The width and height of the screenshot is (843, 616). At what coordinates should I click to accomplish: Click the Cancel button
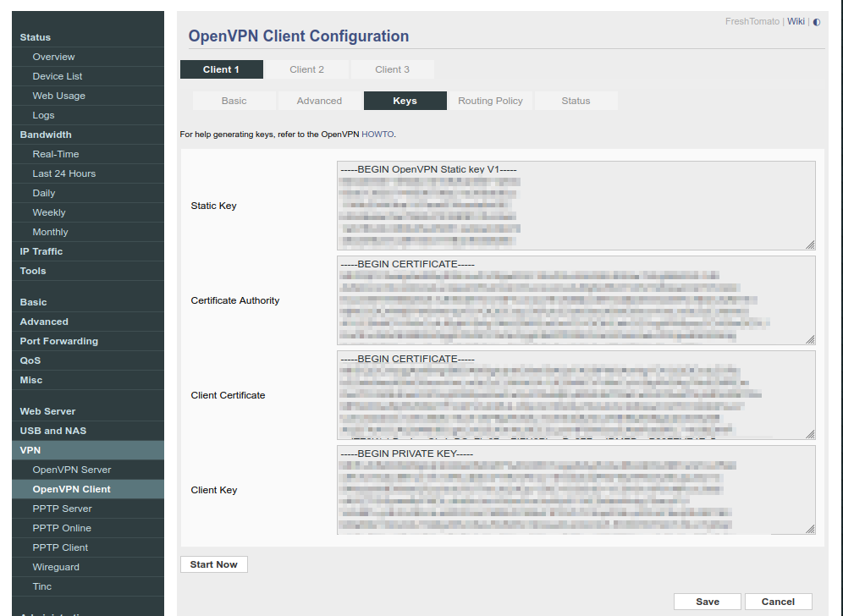(778, 602)
